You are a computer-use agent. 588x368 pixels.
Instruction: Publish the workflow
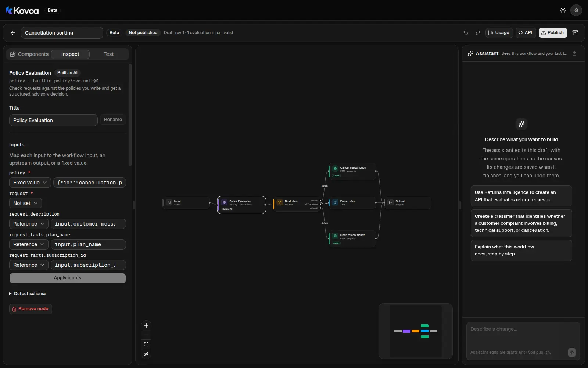(553, 33)
